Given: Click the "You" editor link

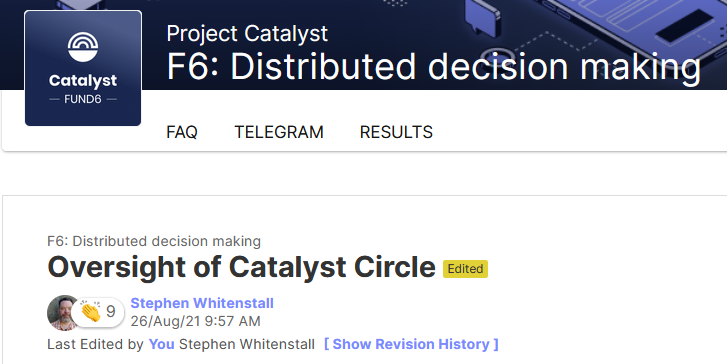Looking at the screenshot, I should point(161,344).
